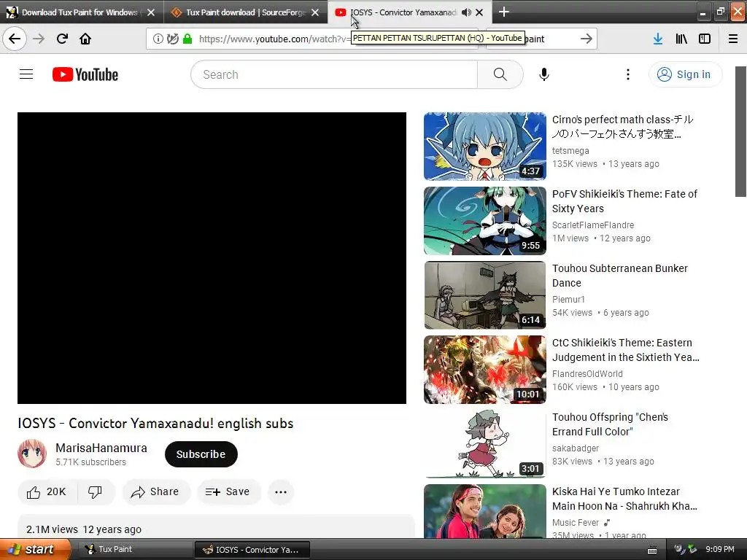Toggle the browser sidebar icon
747x560 pixels.
pos(705,39)
